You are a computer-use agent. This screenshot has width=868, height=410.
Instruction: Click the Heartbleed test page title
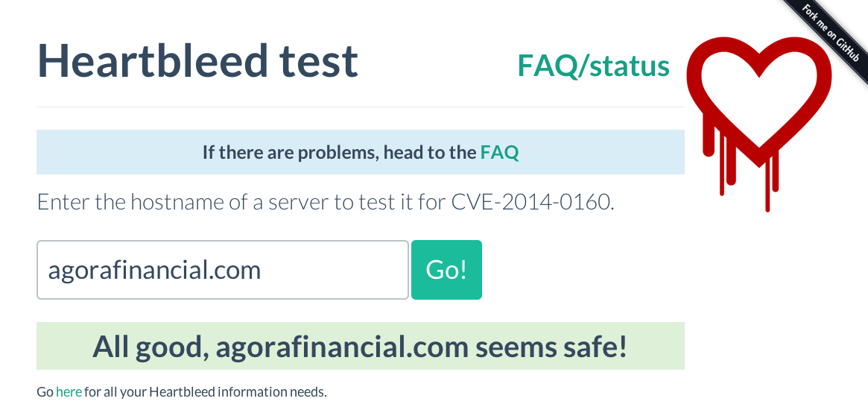coord(197,61)
